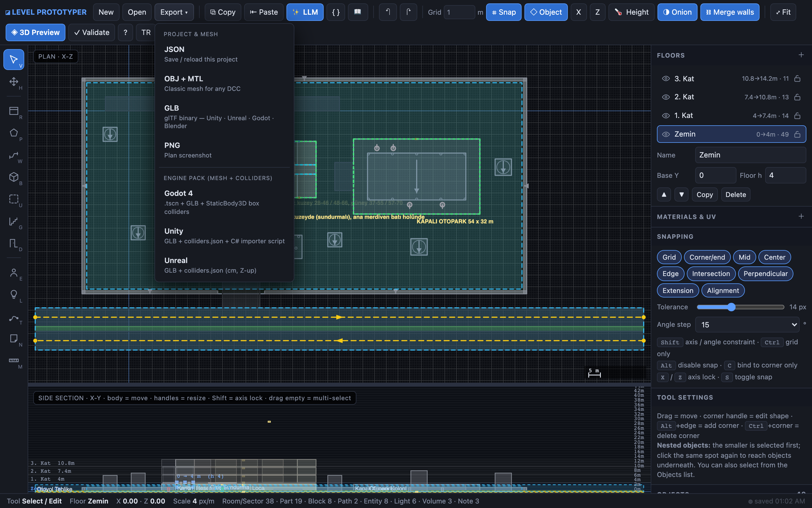Move floor down with triangle arrow
Image resolution: width=812 pixels, height=508 pixels.
coord(681,194)
